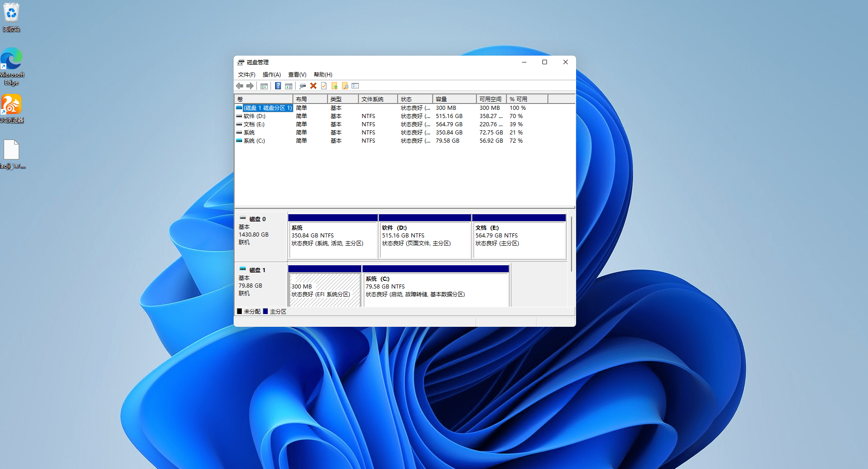
Task: Sort by the 可用空间 column header
Action: click(491, 99)
